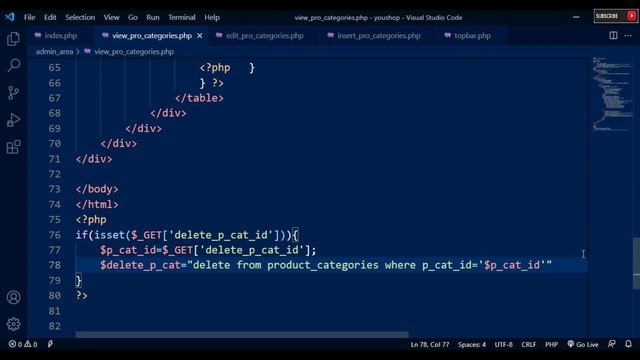Click the </div> tag on line 71

94,159
